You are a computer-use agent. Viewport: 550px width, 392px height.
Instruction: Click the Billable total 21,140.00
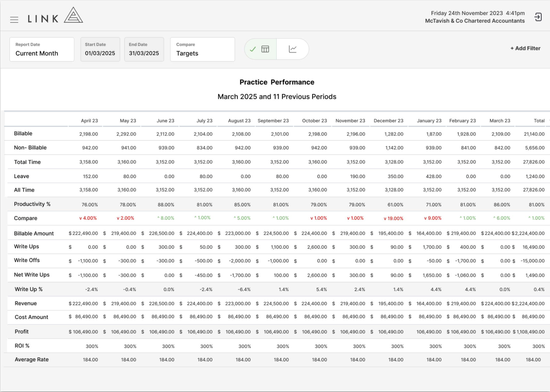[534, 134]
